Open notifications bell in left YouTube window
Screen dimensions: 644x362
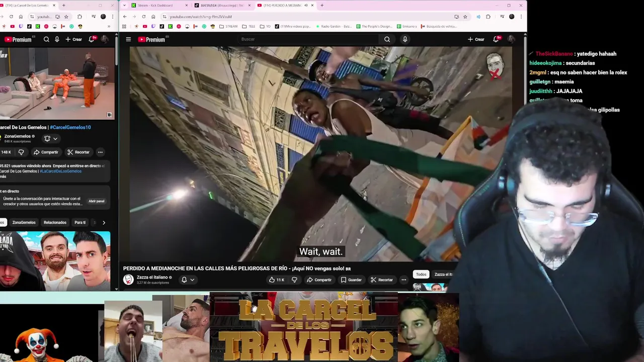tap(92, 39)
